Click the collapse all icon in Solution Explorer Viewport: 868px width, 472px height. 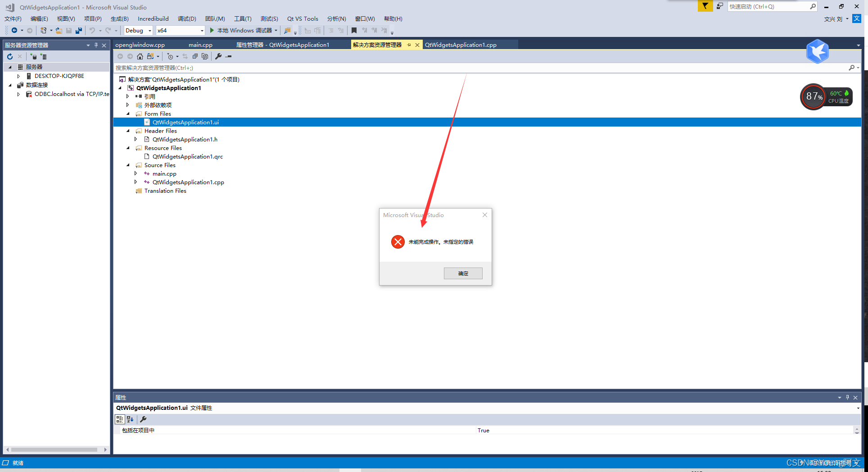195,56
